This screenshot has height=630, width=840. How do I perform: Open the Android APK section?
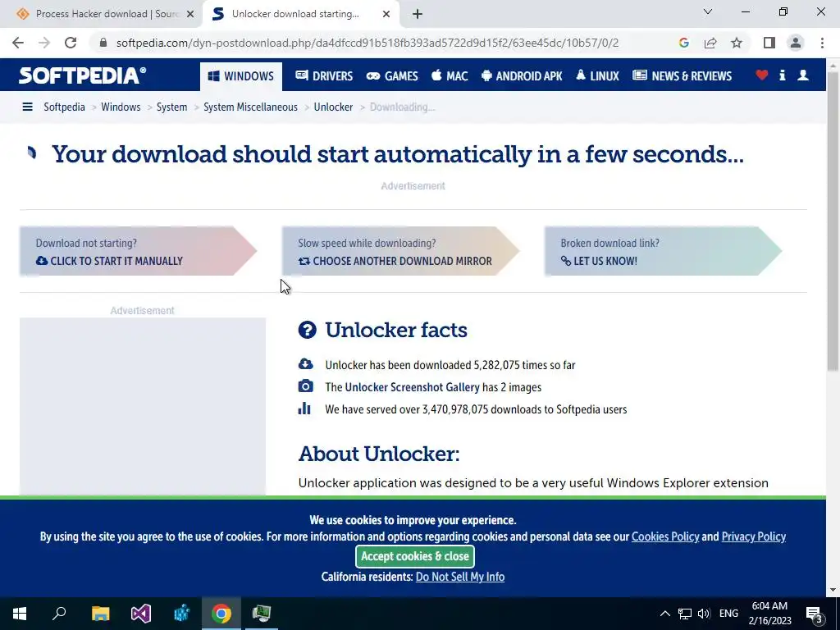coord(522,76)
